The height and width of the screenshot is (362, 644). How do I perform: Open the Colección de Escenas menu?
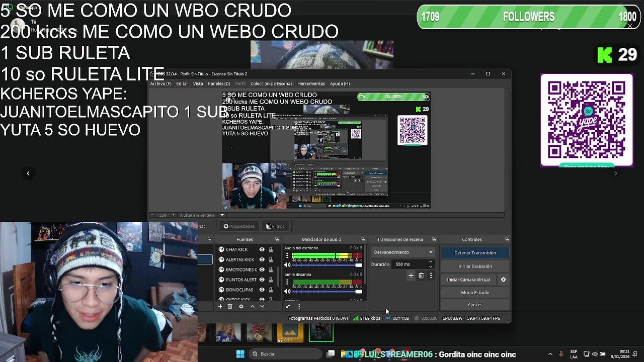click(271, 83)
